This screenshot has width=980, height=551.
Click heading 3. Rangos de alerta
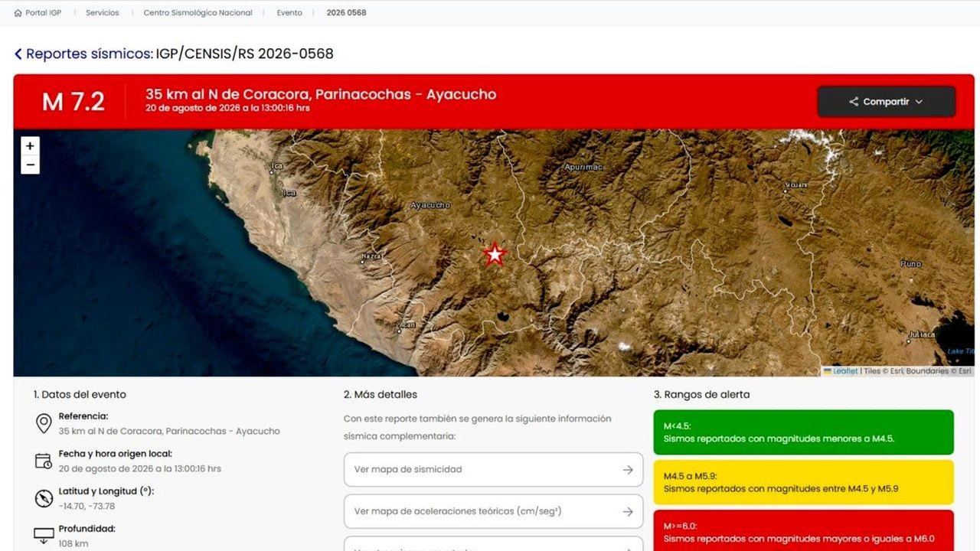[x=702, y=395]
